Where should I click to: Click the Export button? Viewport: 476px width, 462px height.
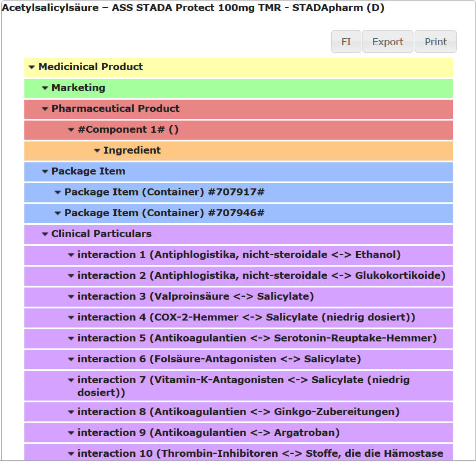[387, 42]
